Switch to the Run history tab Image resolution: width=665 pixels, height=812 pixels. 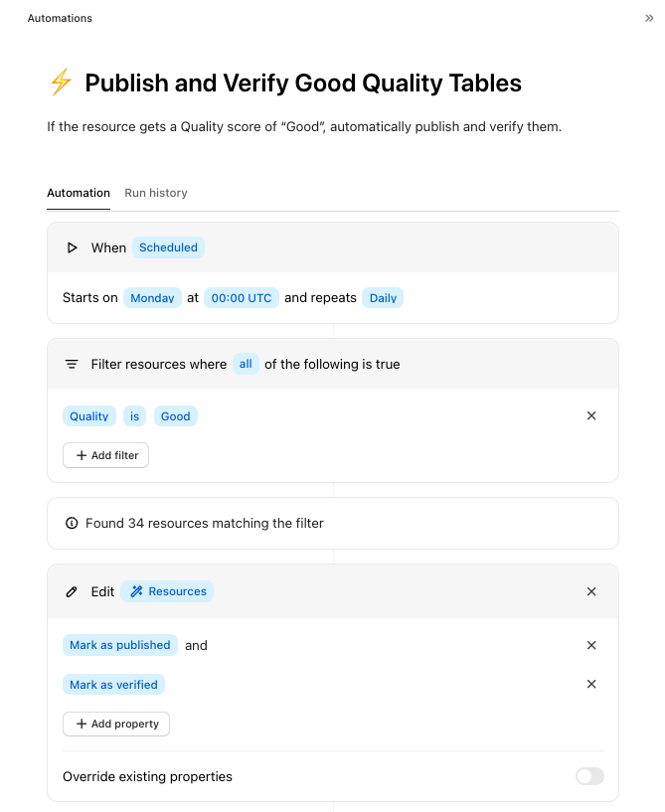156,193
